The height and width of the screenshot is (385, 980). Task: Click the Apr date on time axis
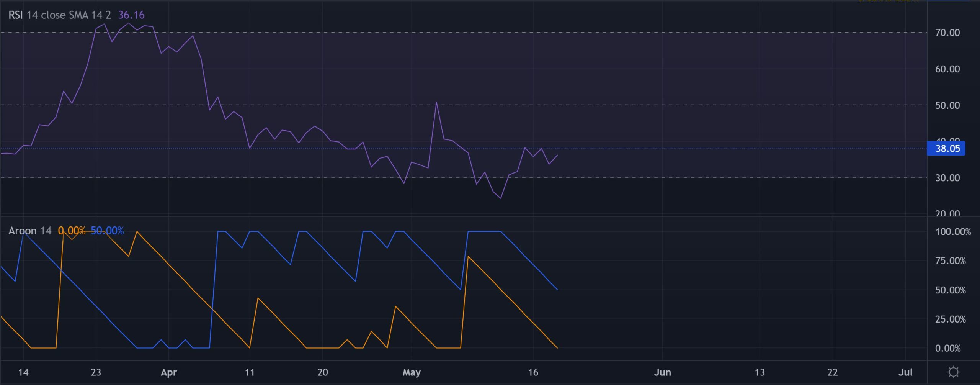pos(169,372)
